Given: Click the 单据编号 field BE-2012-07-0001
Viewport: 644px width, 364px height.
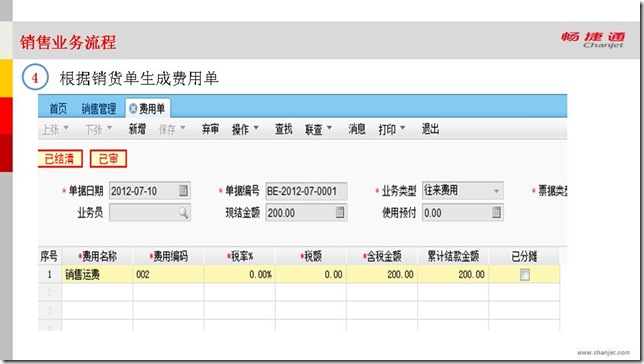Looking at the screenshot, I should click(306, 191).
